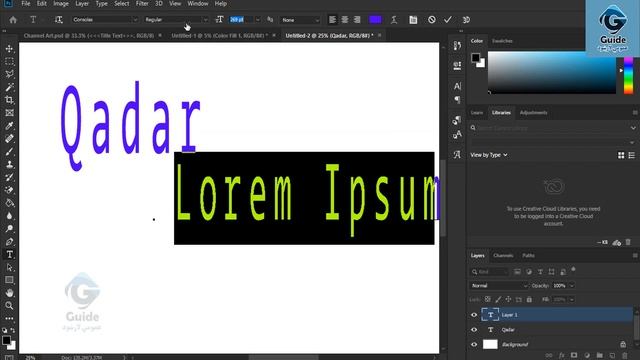Click the foreground color in Color panel
640x360 pixels.
tap(476, 58)
